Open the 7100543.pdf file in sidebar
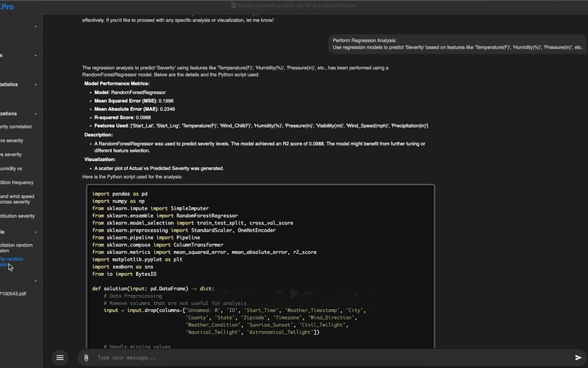 [13, 294]
